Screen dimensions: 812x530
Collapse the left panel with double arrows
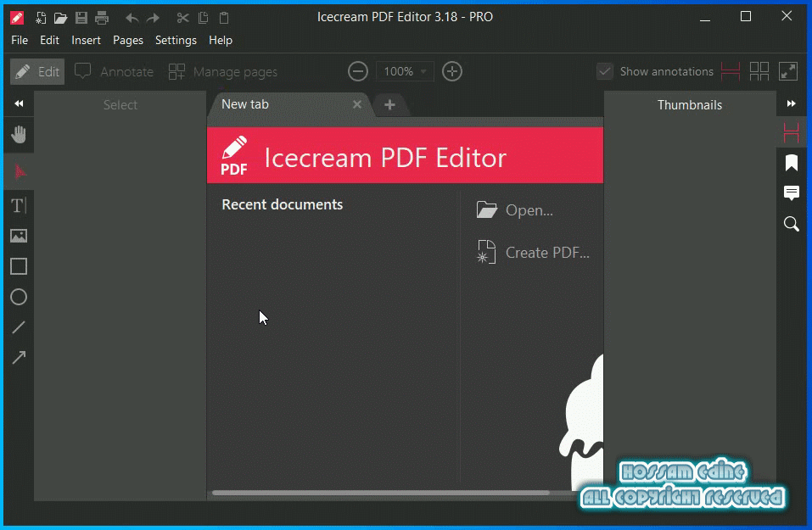coord(19,103)
